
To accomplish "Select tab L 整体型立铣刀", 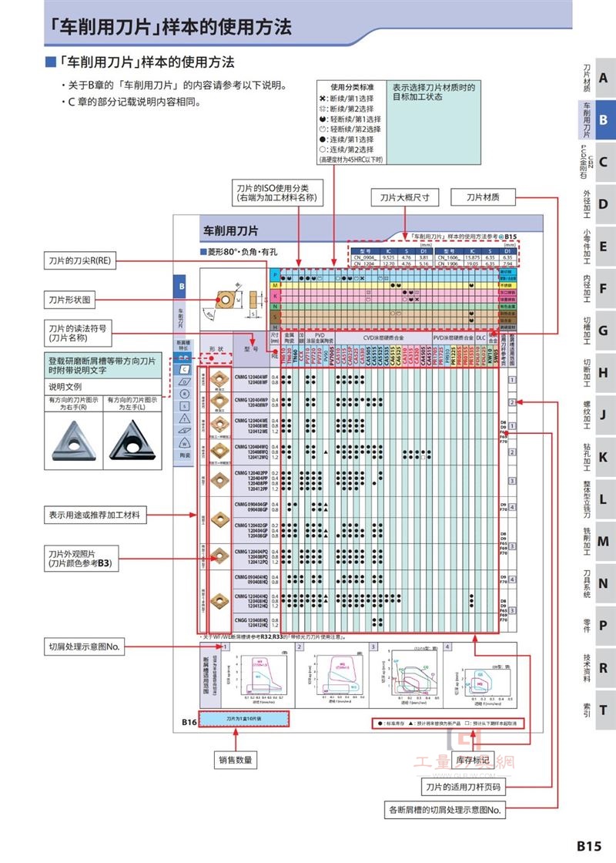I will tap(598, 499).
